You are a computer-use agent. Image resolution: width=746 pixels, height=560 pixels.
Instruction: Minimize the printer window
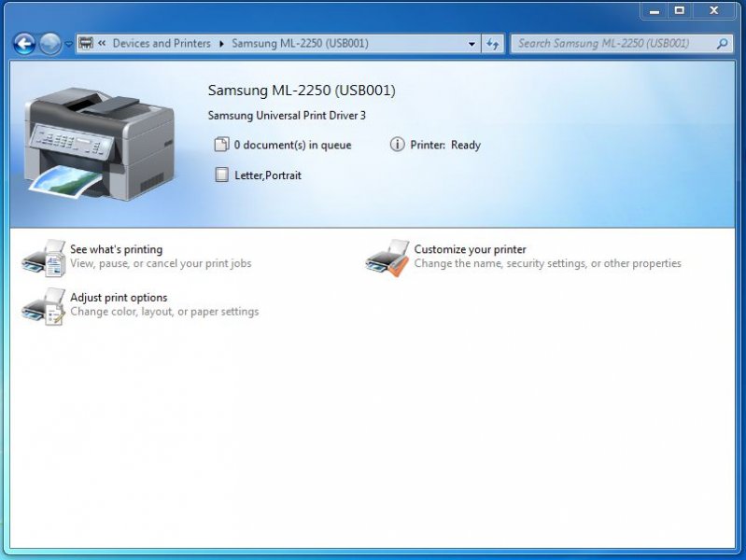655,10
